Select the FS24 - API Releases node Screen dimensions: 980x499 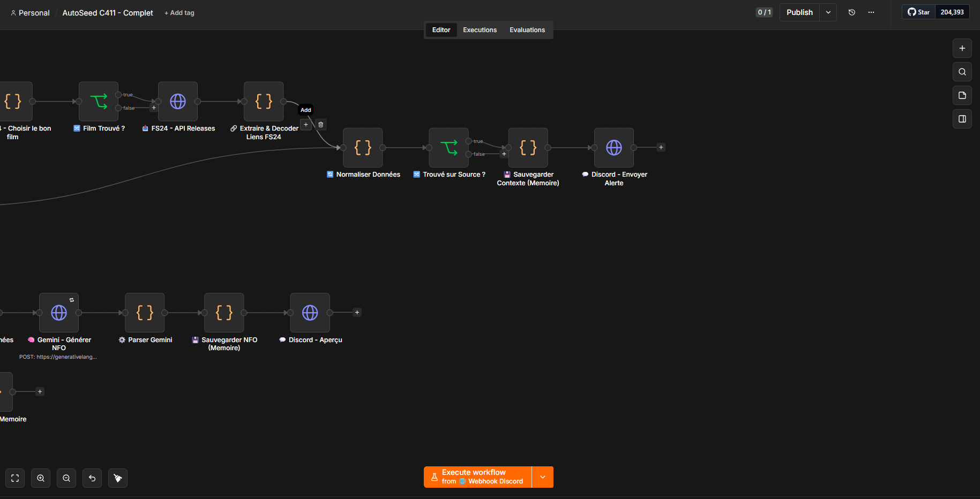[x=178, y=101]
